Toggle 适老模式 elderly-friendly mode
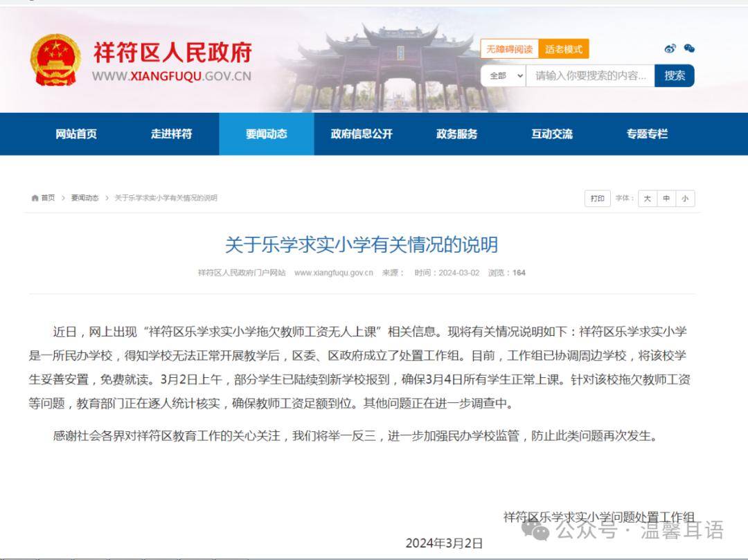748x560 pixels. [x=563, y=49]
